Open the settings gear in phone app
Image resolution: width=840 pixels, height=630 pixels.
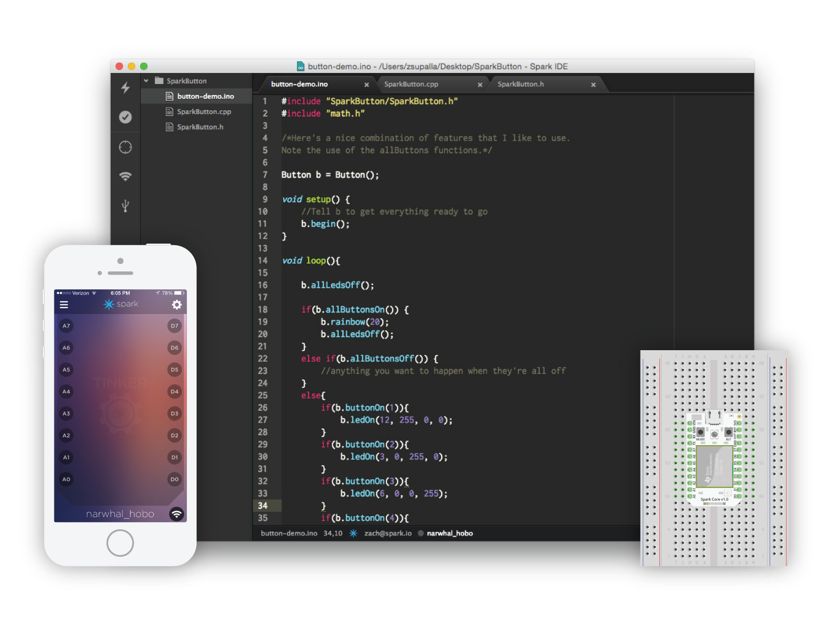click(x=177, y=304)
